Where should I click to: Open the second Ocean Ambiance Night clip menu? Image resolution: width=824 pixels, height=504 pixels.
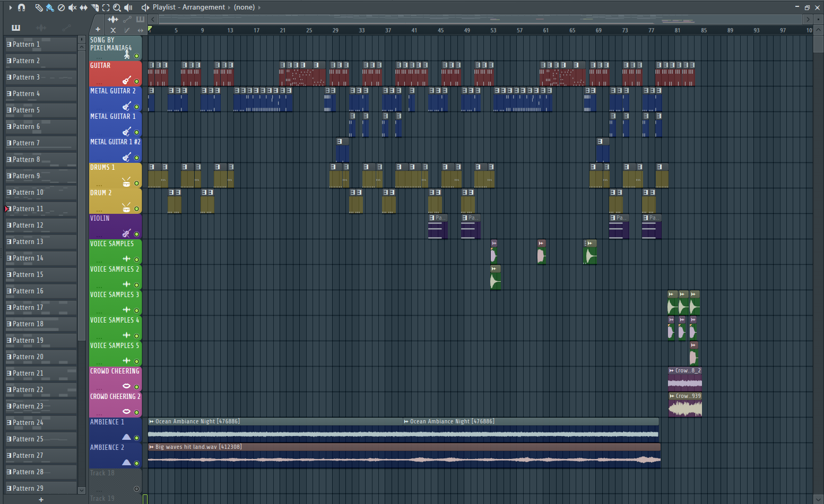[406, 422]
